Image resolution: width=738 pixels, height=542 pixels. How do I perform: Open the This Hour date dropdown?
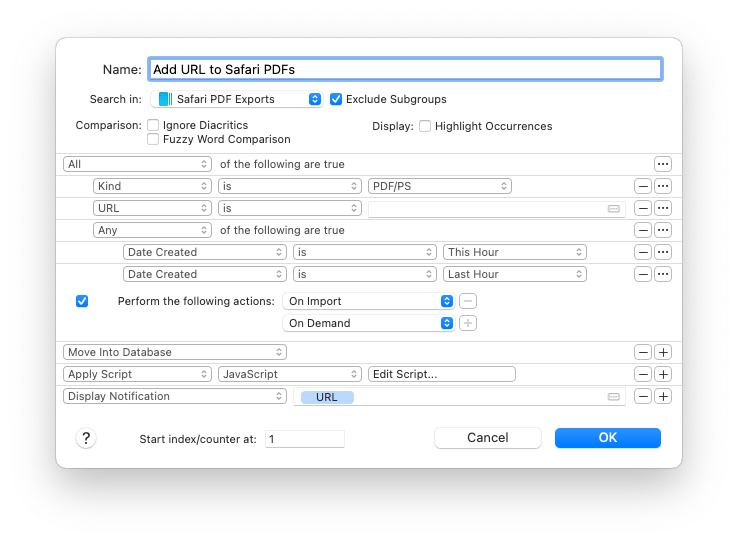tap(514, 252)
